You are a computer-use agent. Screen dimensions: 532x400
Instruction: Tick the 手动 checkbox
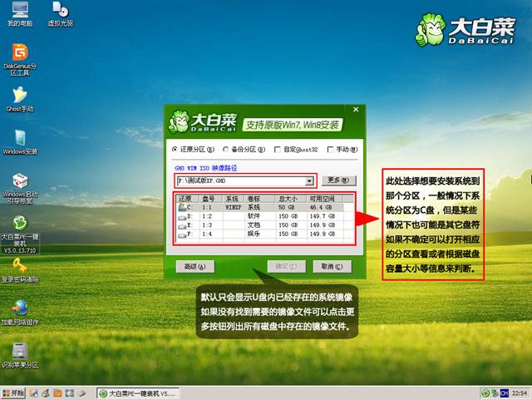point(331,150)
